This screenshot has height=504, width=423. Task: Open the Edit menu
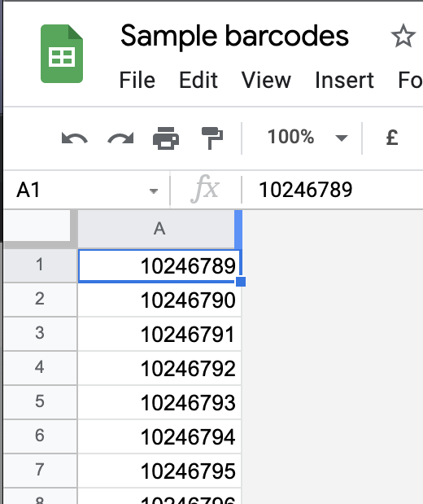coord(198,80)
